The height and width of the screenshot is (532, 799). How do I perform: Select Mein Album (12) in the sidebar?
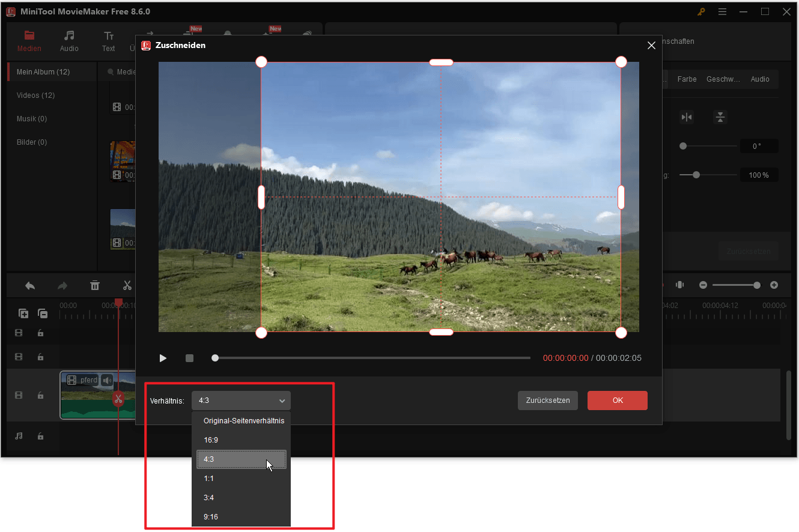coord(52,72)
